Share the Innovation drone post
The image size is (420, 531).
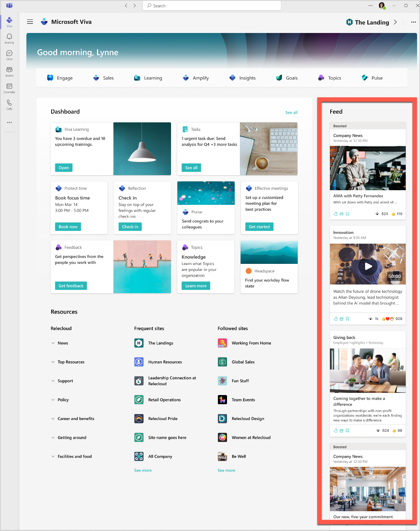tap(342, 319)
